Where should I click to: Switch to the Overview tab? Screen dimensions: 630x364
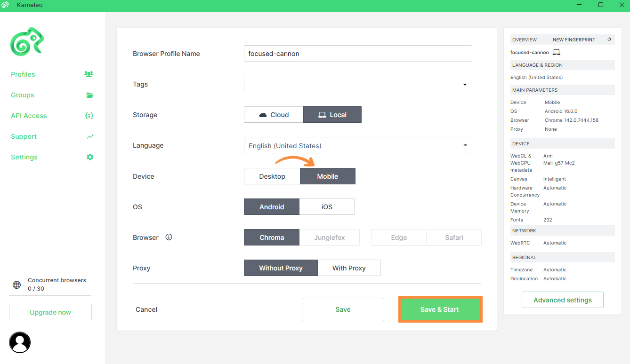[525, 40]
